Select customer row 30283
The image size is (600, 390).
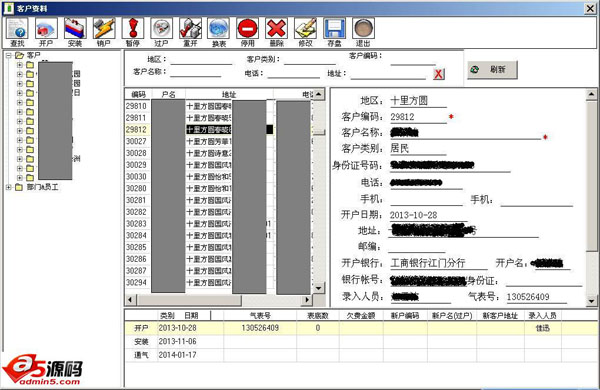tap(218, 224)
